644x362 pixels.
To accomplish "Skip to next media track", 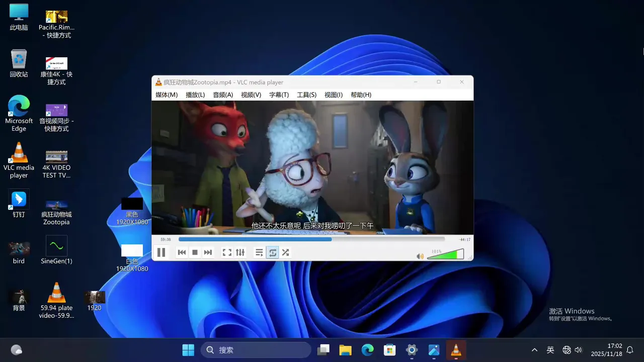I will pos(208,252).
